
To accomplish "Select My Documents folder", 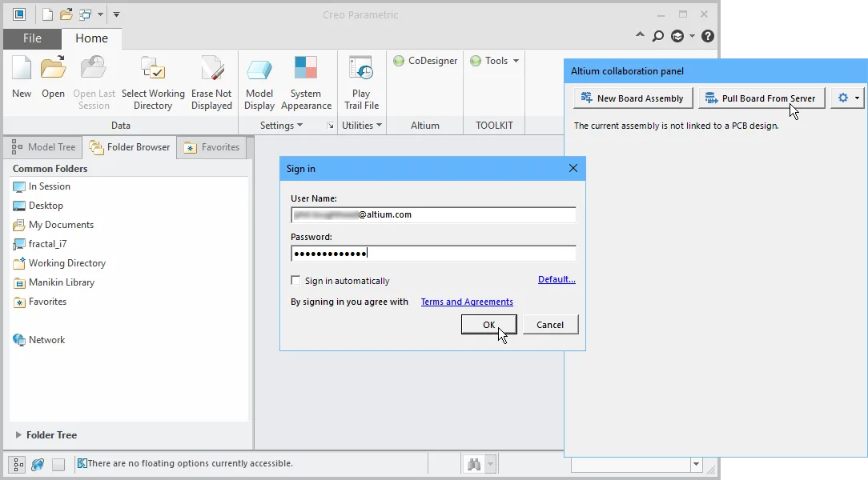I will pyautogui.click(x=53, y=225).
